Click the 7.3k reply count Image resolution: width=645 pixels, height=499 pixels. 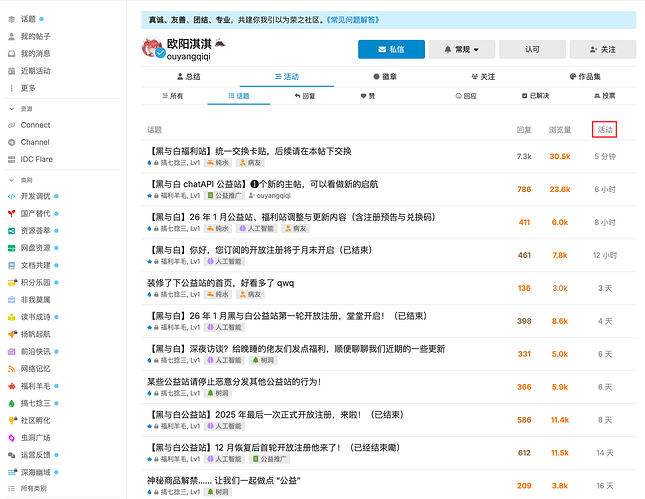pos(524,156)
